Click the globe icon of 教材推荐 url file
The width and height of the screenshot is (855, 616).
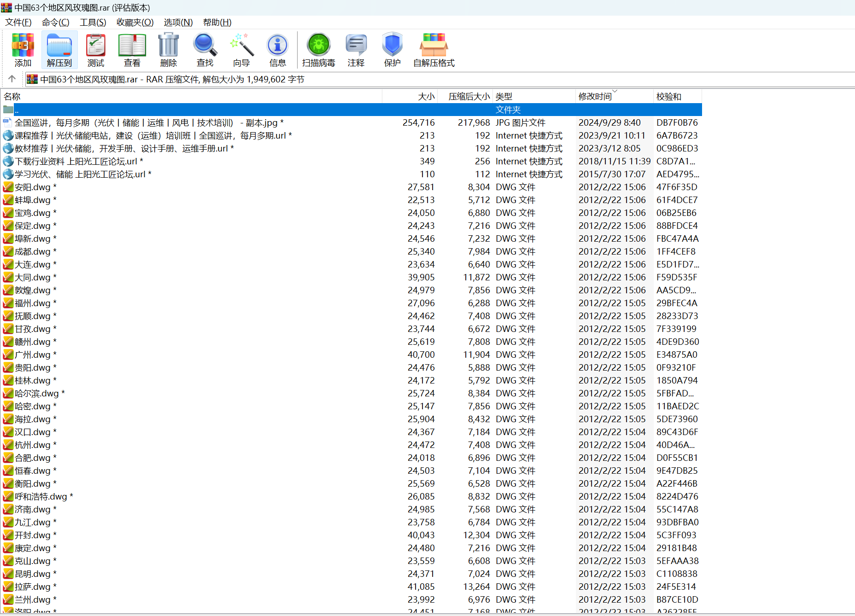click(8, 148)
